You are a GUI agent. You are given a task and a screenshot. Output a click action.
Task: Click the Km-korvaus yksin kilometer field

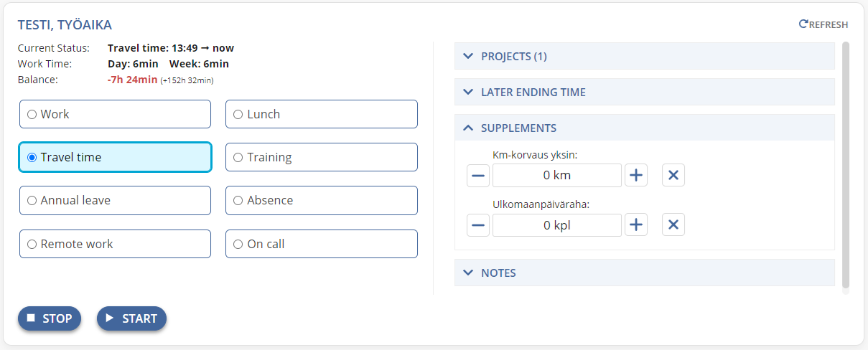557,175
